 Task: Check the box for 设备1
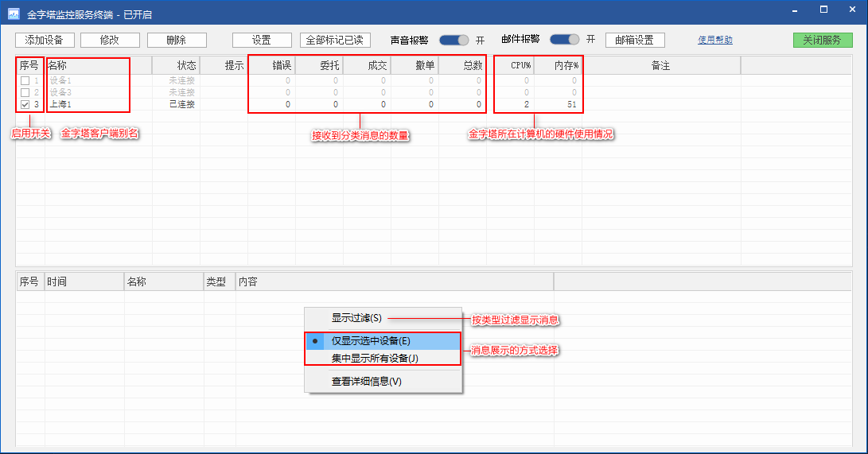point(25,81)
